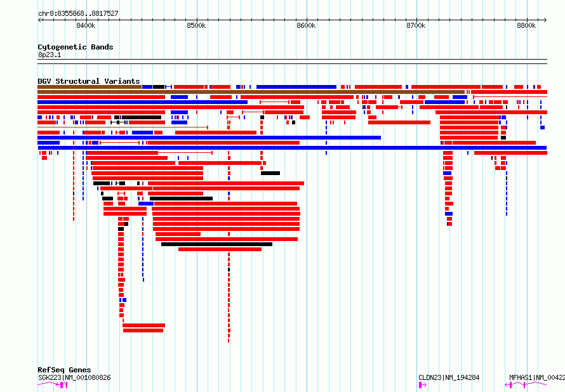Click the 8400k ruler label
Viewport: 565px width, 392px height.
click(x=86, y=25)
